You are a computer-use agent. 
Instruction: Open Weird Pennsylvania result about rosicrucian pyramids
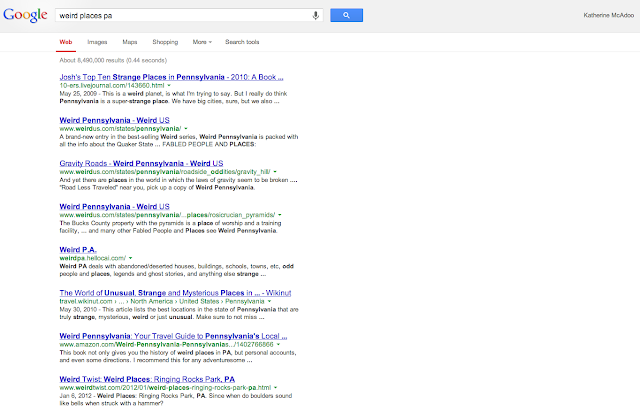[114, 207]
